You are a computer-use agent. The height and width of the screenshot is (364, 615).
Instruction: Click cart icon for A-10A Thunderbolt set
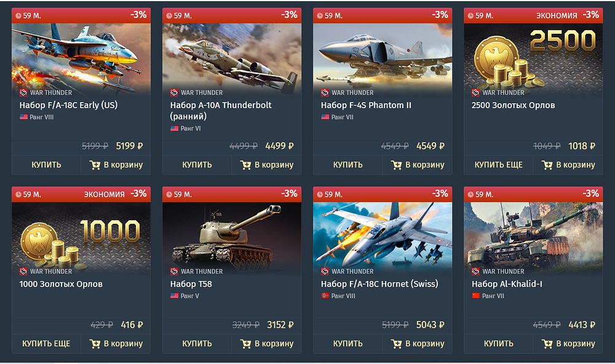click(245, 165)
